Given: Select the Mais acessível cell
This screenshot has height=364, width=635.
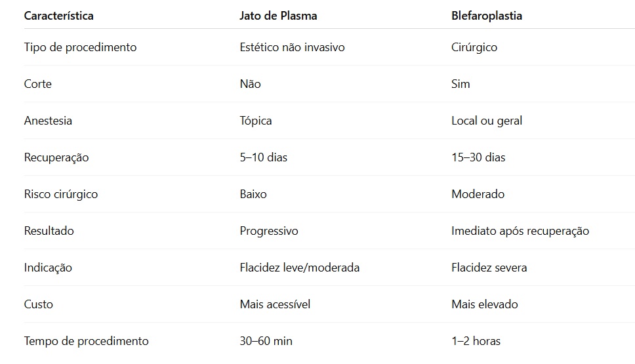Looking at the screenshot, I should pyautogui.click(x=275, y=304).
